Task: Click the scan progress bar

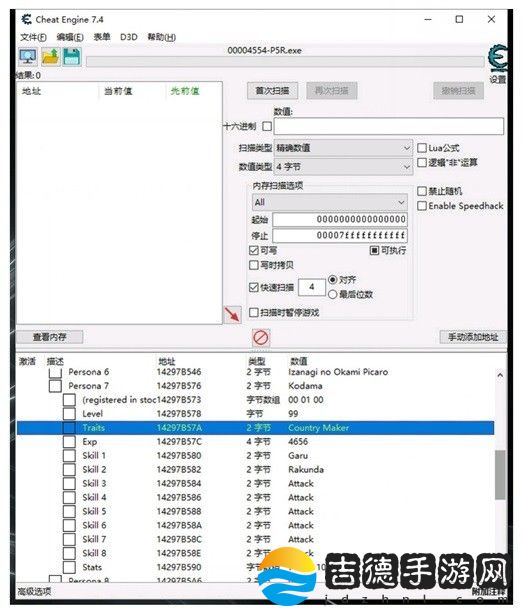Action: click(285, 62)
